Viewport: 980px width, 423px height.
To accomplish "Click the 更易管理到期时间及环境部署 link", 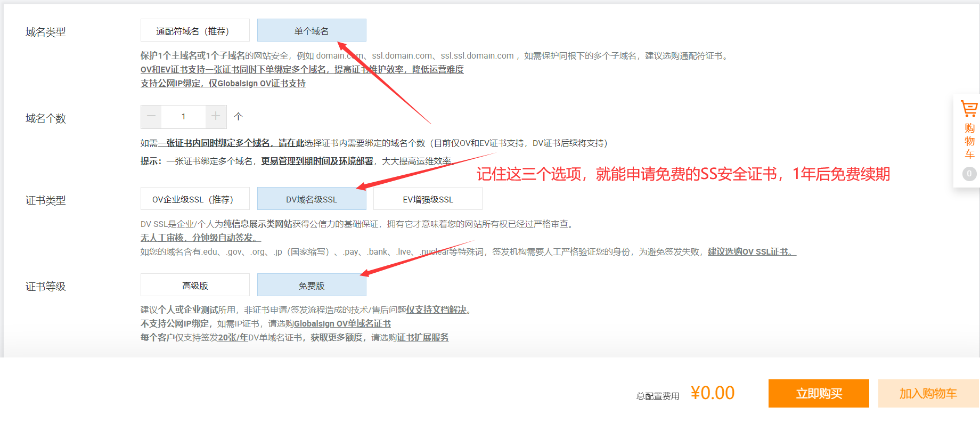I will click(317, 161).
